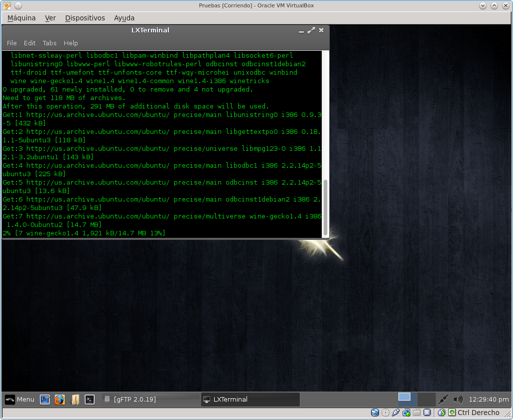Switch to the second workspace in pager

426,399
